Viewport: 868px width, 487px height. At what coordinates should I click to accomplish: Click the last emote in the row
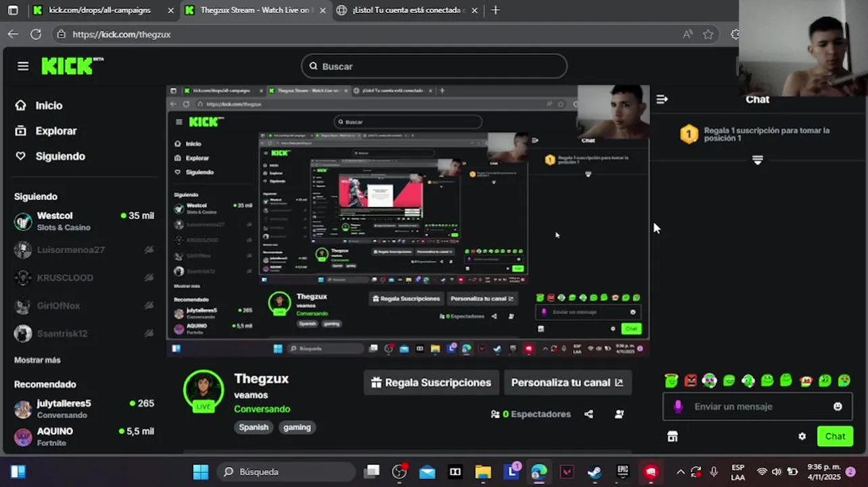[844, 381]
